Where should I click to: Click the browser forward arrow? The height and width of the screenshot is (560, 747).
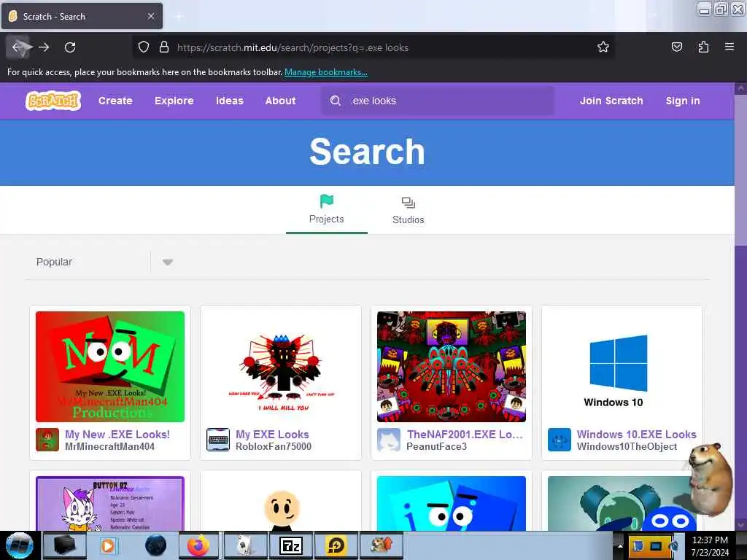[44, 47]
